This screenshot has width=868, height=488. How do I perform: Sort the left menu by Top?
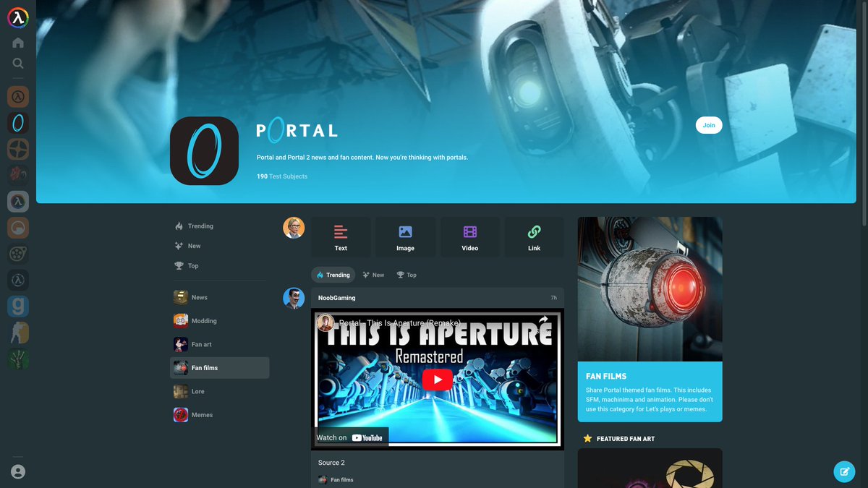pyautogui.click(x=187, y=265)
